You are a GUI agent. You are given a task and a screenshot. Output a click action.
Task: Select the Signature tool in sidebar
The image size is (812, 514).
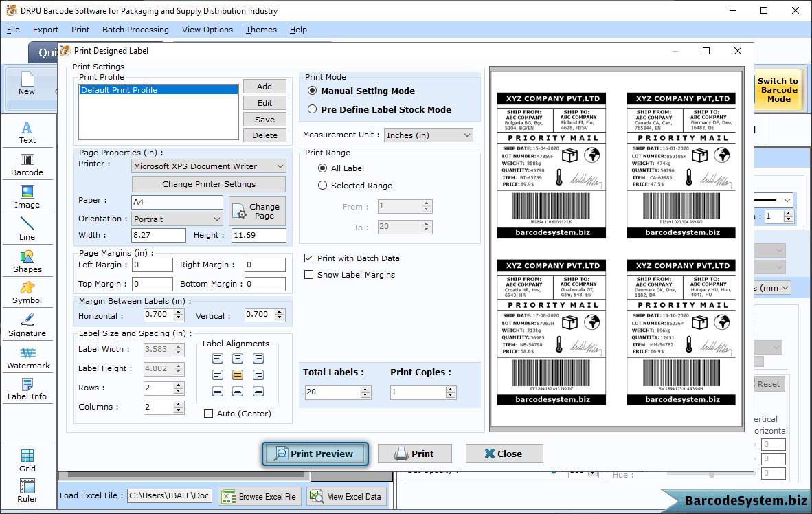pos(27,326)
